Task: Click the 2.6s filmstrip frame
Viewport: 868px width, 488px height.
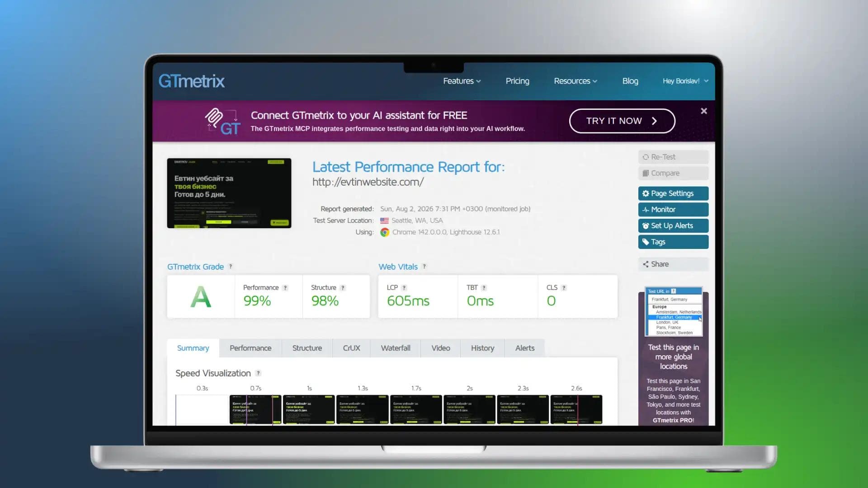Action: [576, 409]
